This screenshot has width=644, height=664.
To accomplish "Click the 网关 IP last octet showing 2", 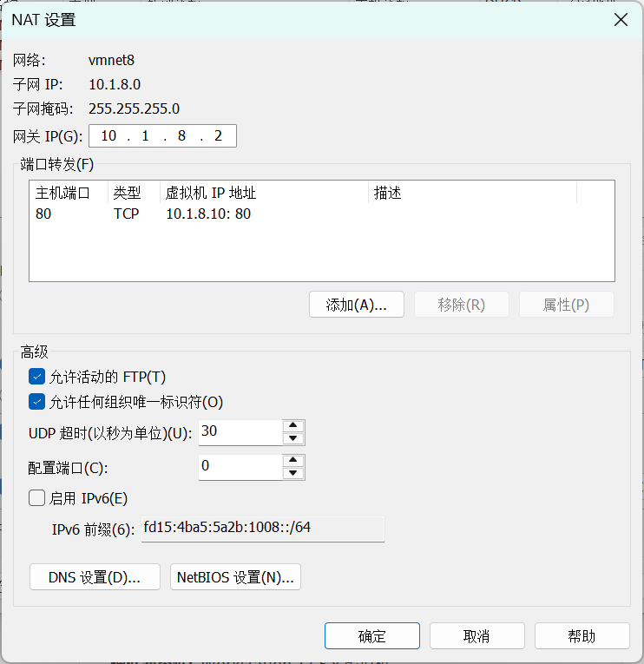I will click(218, 136).
